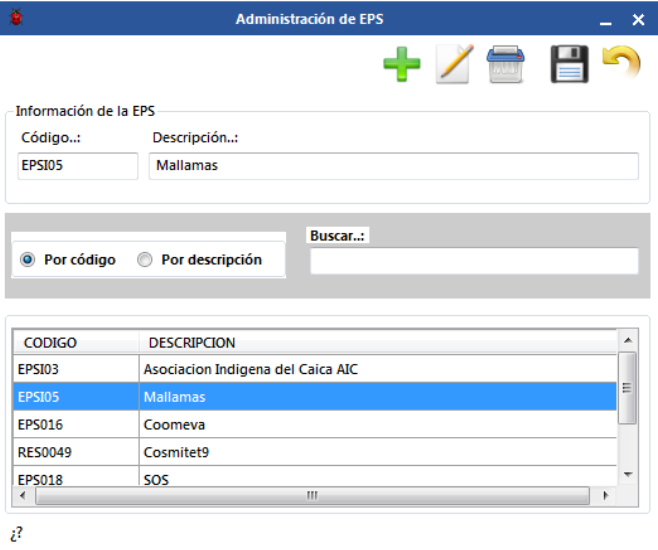Click the yellow undo arrow icon
Image resolution: width=658 pixels, height=550 pixels.
[621, 65]
